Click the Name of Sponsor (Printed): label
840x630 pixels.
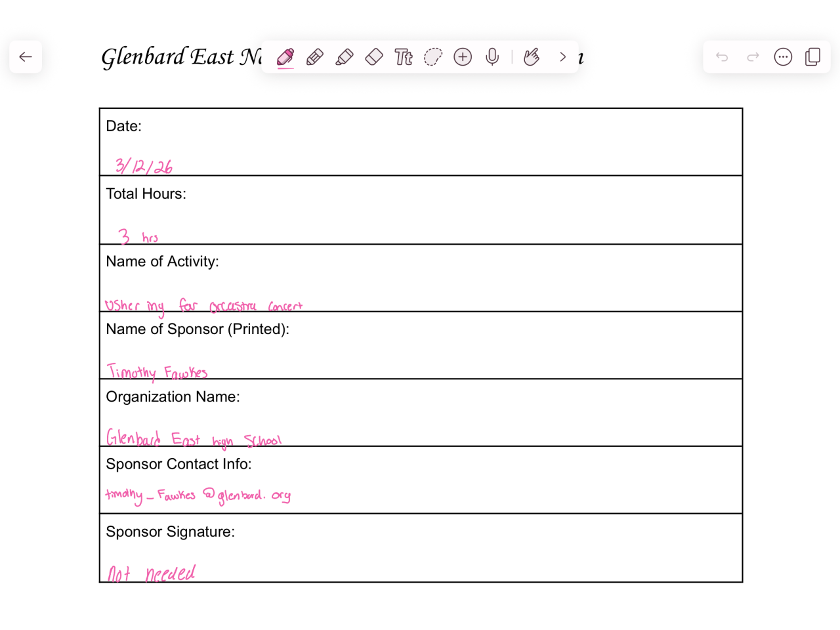198,329
